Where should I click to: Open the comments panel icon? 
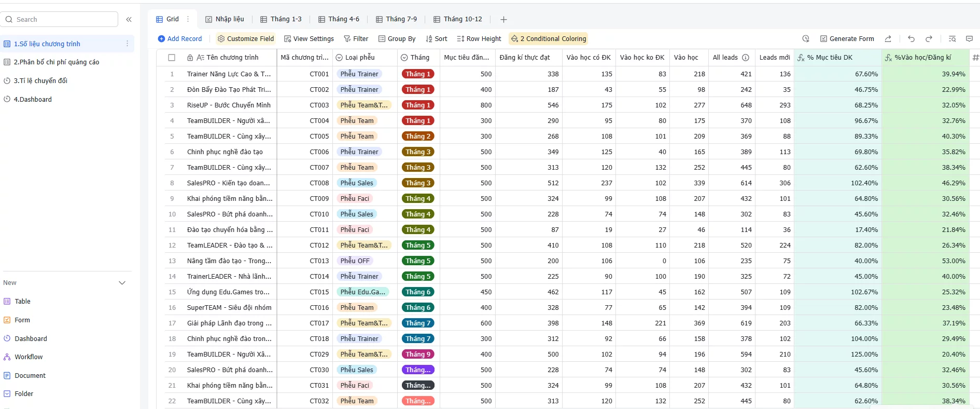pos(969,38)
